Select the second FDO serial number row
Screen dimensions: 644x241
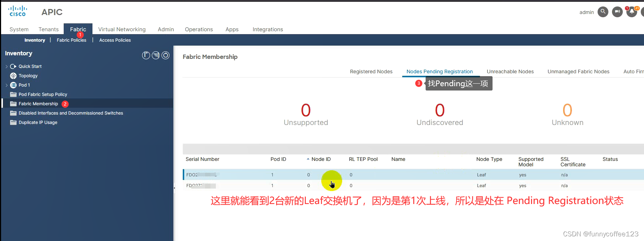(x=413, y=185)
